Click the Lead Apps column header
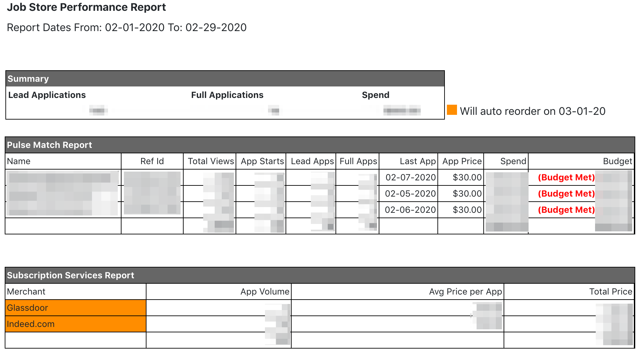This screenshot has width=644, height=356. point(312,161)
